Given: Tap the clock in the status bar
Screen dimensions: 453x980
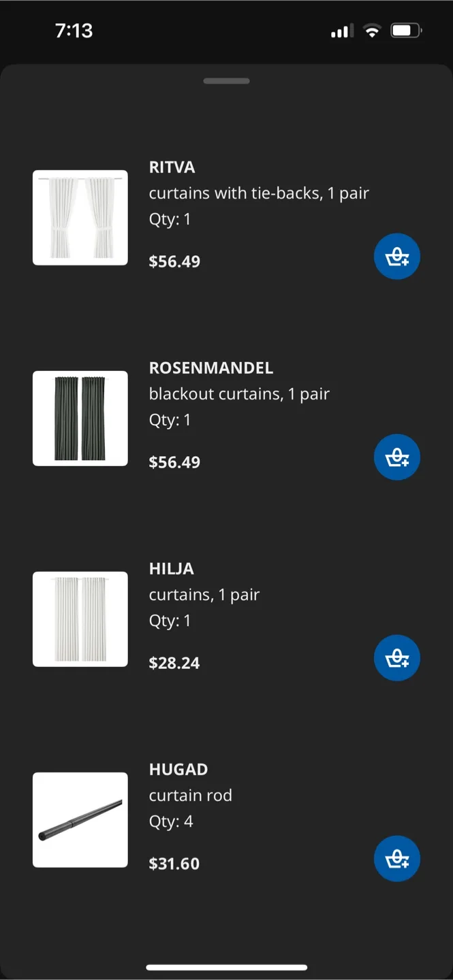Looking at the screenshot, I should (x=74, y=30).
